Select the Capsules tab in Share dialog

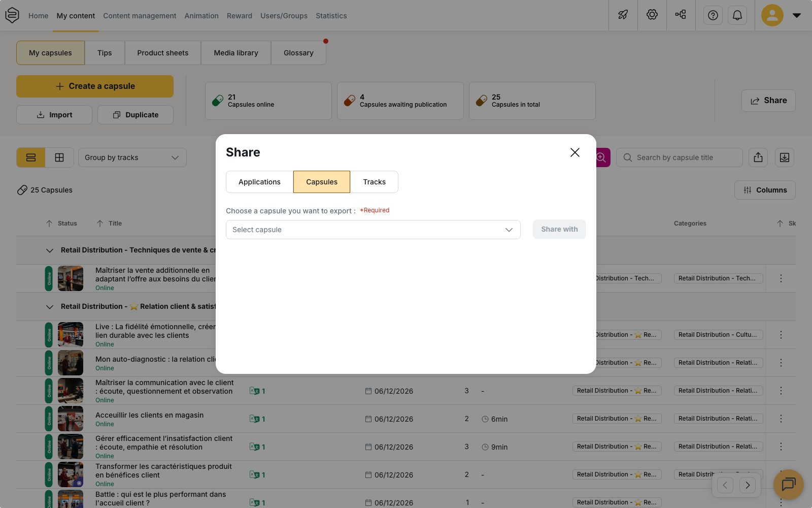coord(322,182)
